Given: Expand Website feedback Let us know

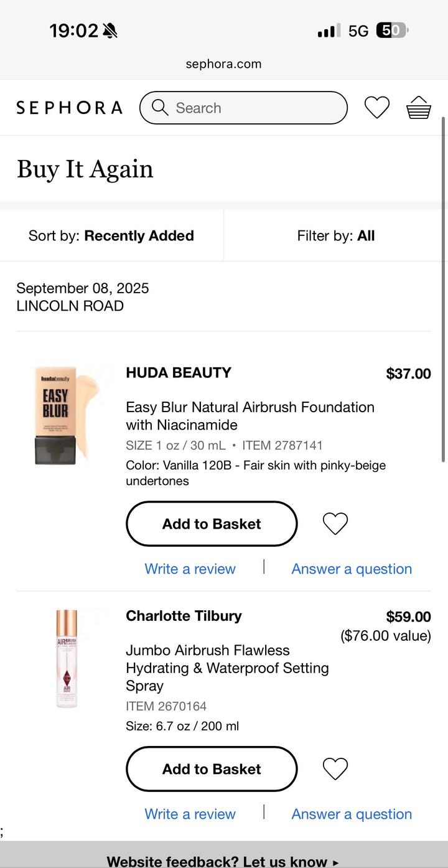Looking at the screenshot, I should tap(223, 861).
